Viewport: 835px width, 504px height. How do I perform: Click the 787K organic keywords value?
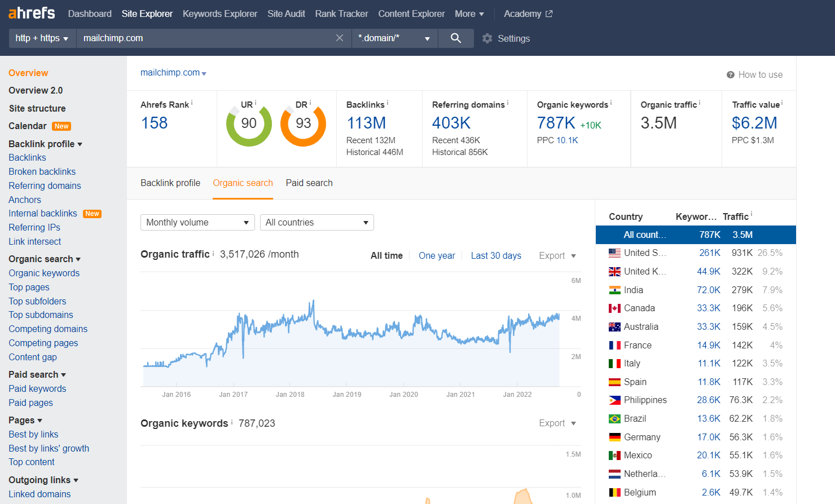point(556,123)
